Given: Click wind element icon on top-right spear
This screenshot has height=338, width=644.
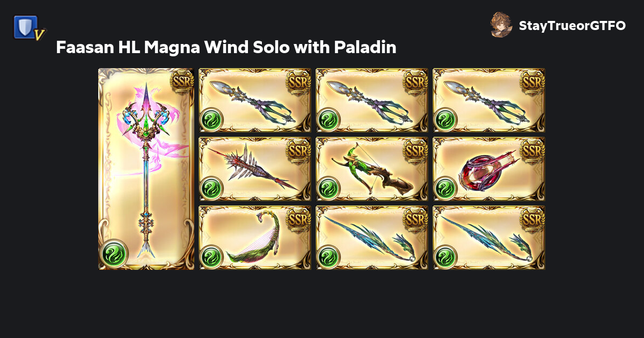Looking at the screenshot, I should (x=444, y=119).
